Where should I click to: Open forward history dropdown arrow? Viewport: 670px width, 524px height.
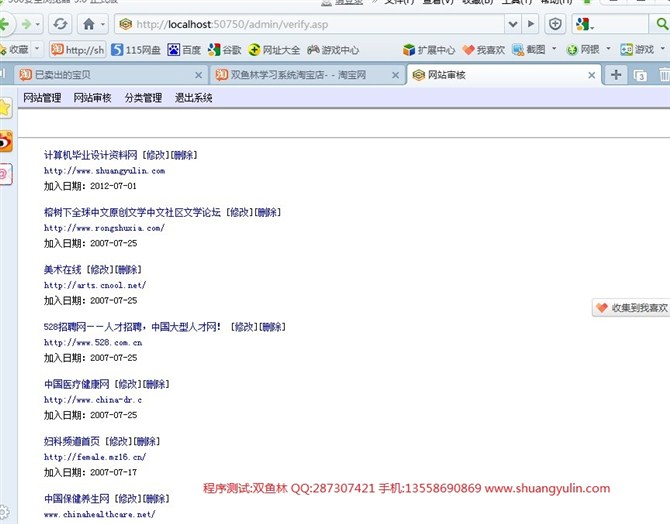coord(38,24)
